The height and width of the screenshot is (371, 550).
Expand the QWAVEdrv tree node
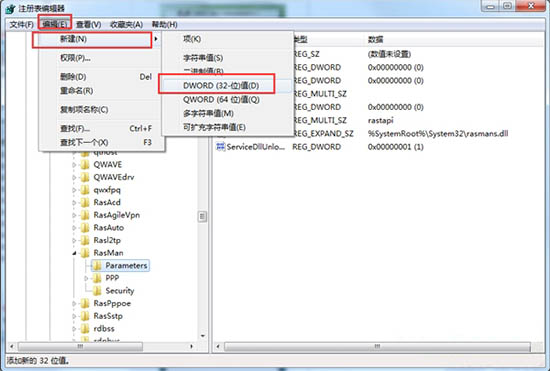pos(74,177)
